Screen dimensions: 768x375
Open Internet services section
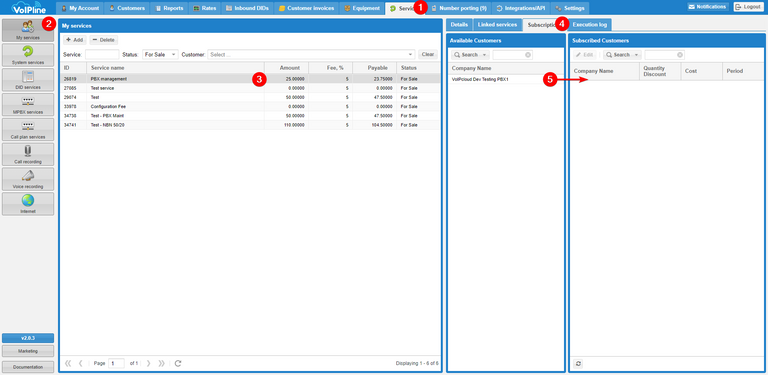(x=28, y=204)
